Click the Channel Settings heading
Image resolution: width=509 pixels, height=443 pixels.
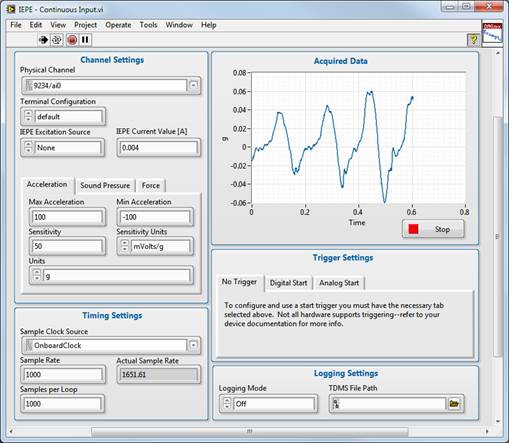pos(112,60)
